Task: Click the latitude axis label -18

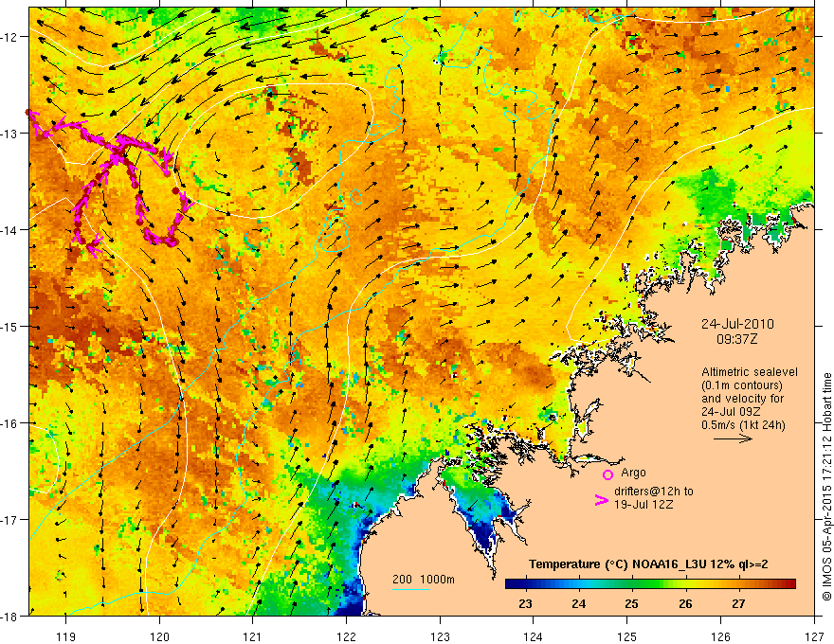Action: click(x=9, y=616)
